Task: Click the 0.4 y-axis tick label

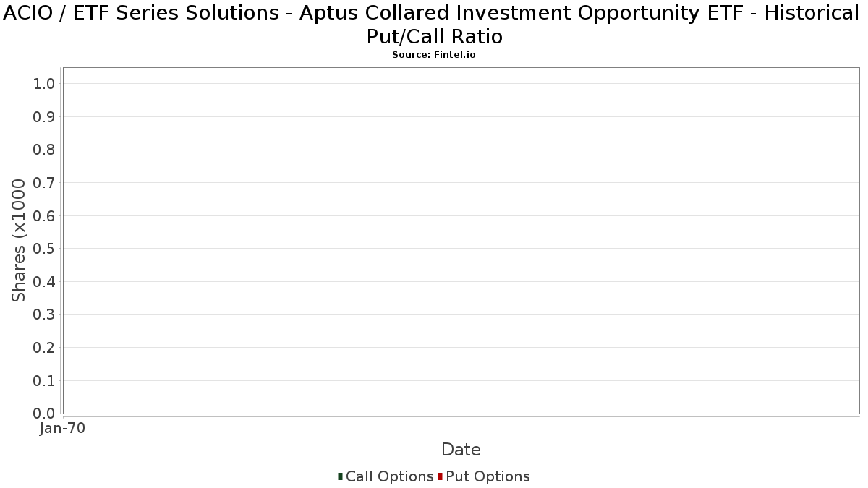Action: [x=44, y=282]
